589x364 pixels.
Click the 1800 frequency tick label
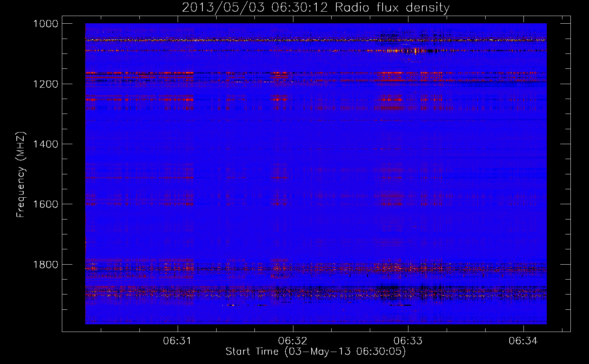[46, 265]
